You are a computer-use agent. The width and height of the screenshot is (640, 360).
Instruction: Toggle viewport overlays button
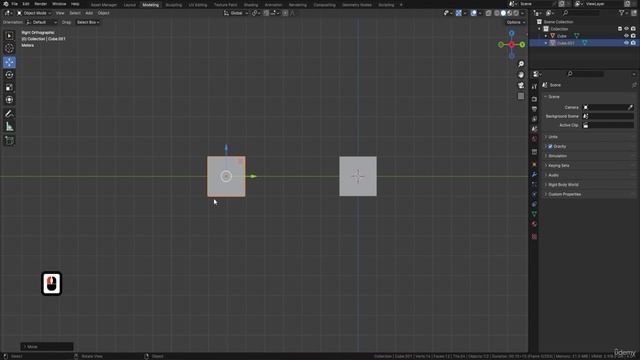473,13
